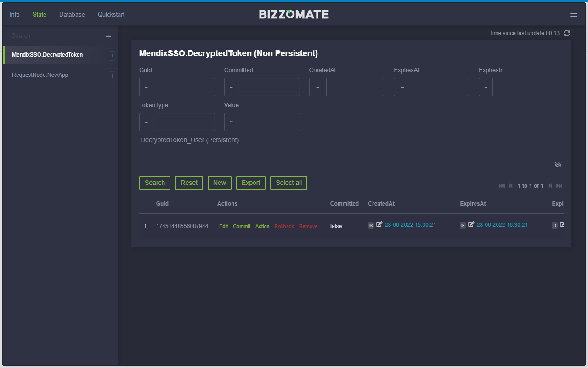Click the Guid filter input field
Image resolution: width=588 pixels, height=368 pixels.
pyautogui.click(x=184, y=87)
